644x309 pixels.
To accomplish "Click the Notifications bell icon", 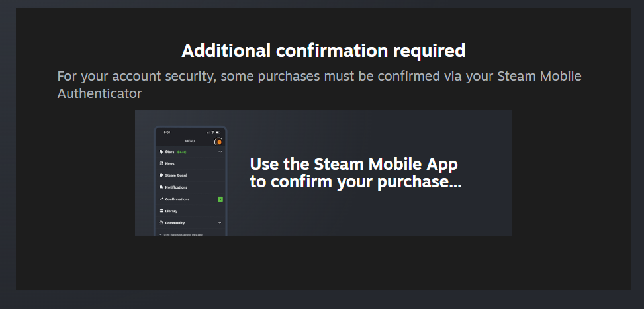I will [161, 187].
